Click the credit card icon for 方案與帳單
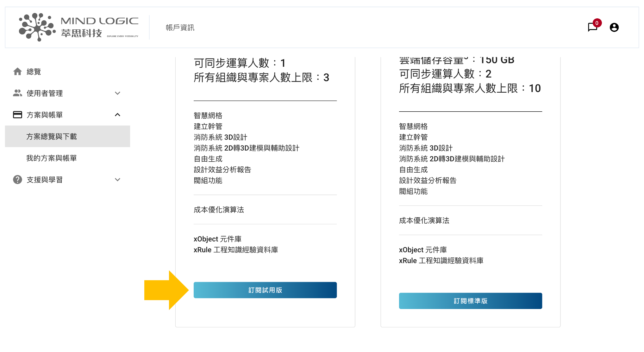The image size is (644, 352). [x=17, y=114]
